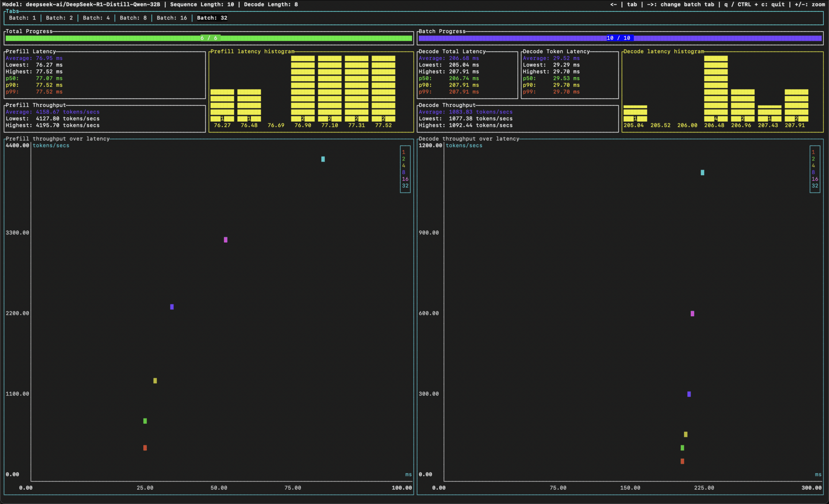The height and width of the screenshot is (504, 829).
Task: Click the cyan batch 32 point in decode chart
Action: (702, 173)
